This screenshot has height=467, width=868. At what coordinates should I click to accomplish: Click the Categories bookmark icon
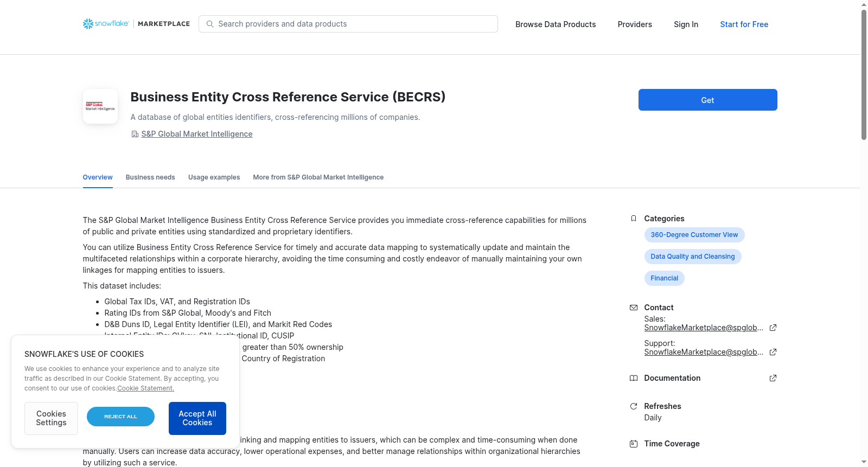point(634,219)
